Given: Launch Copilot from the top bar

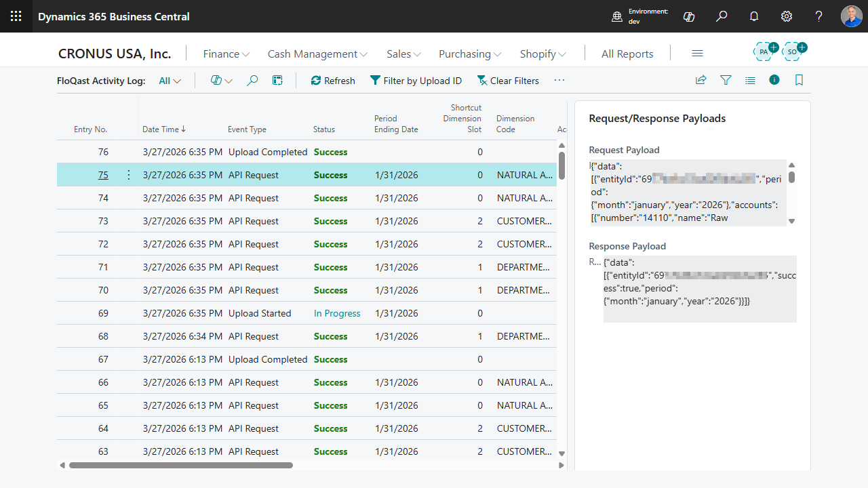Looking at the screenshot, I should click(x=689, y=16).
